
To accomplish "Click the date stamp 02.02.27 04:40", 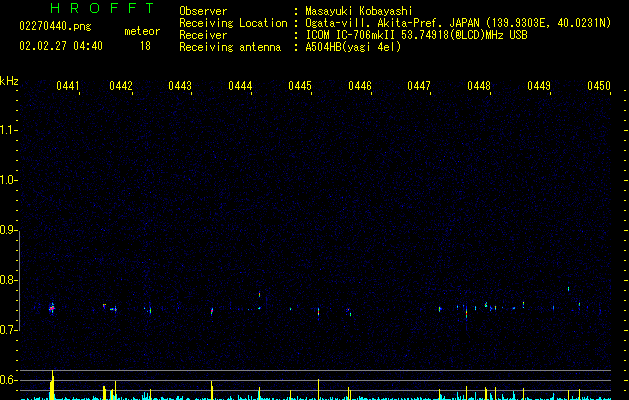I will pyautogui.click(x=61, y=46).
